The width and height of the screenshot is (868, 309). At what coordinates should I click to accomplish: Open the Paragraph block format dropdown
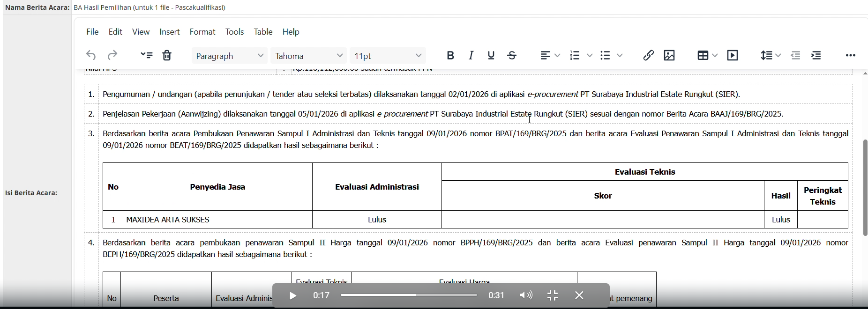point(230,56)
